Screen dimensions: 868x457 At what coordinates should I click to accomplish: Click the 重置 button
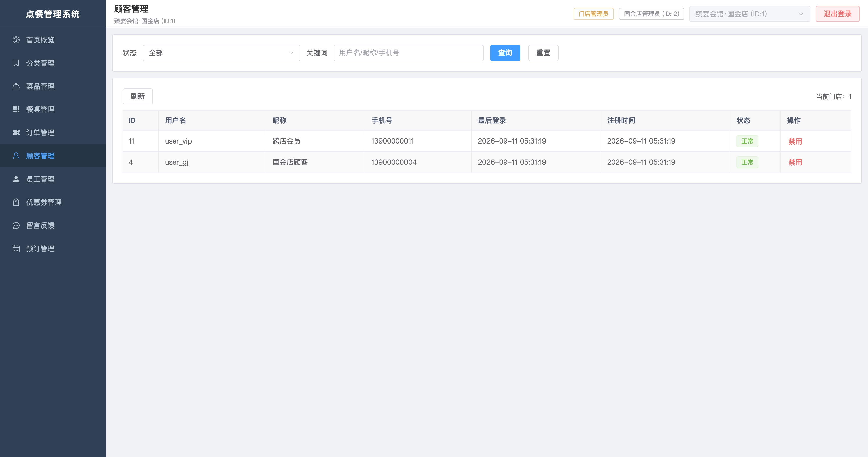click(x=543, y=53)
